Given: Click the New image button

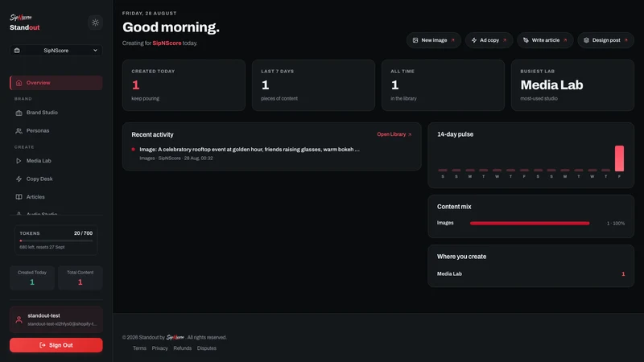Looking at the screenshot, I should point(434,40).
